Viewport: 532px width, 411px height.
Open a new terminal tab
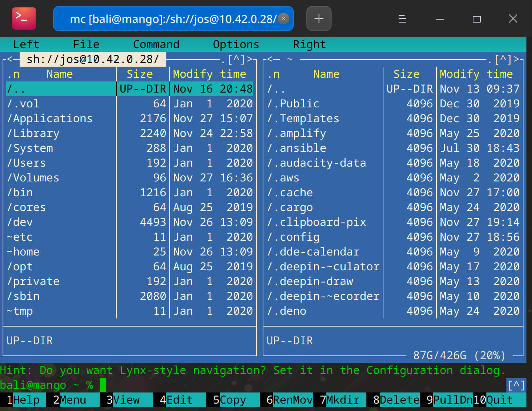[x=319, y=19]
